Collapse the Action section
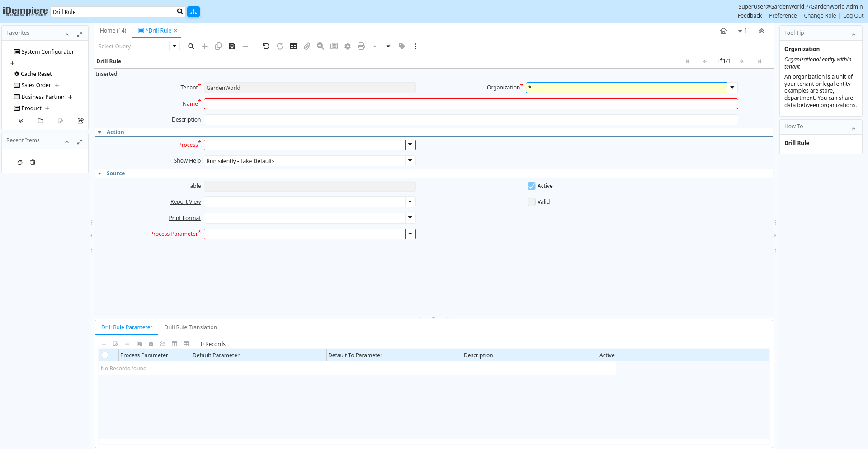Viewport: 868px width, 449px height. point(100,132)
